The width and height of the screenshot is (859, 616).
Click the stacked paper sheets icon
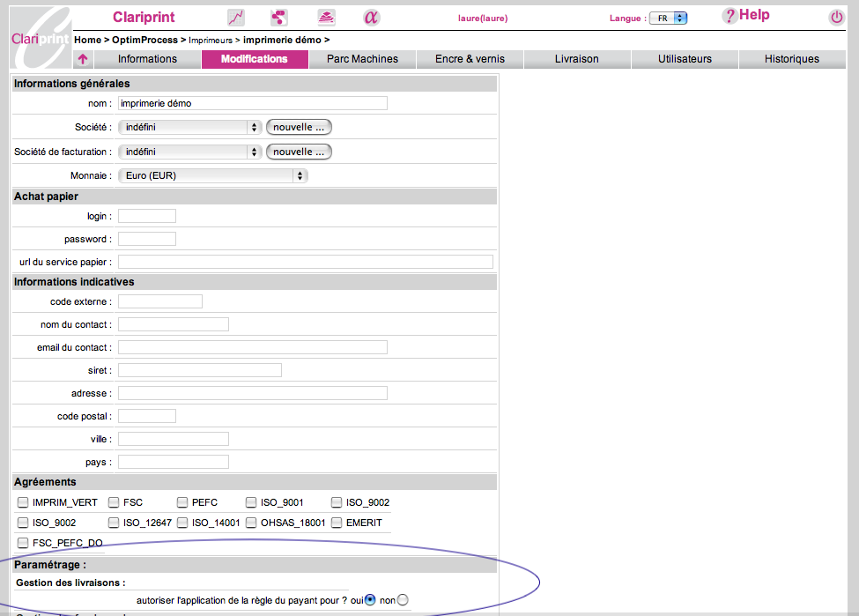(326, 18)
